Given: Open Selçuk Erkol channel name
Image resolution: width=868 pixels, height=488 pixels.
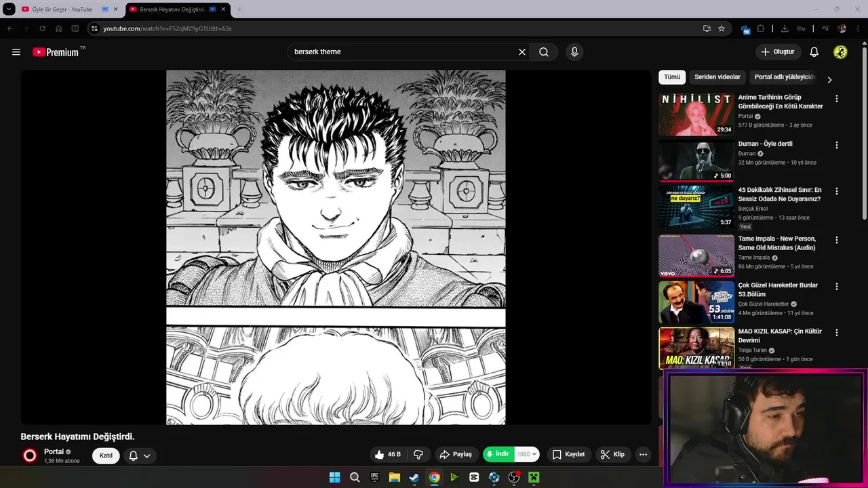Looking at the screenshot, I should coord(753,209).
